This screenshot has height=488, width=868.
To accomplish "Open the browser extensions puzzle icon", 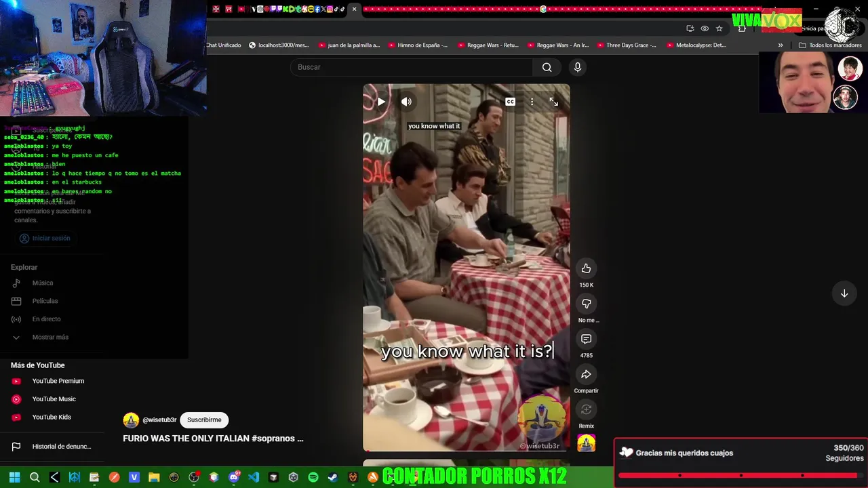I will pyautogui.click(x=742, y=28).
